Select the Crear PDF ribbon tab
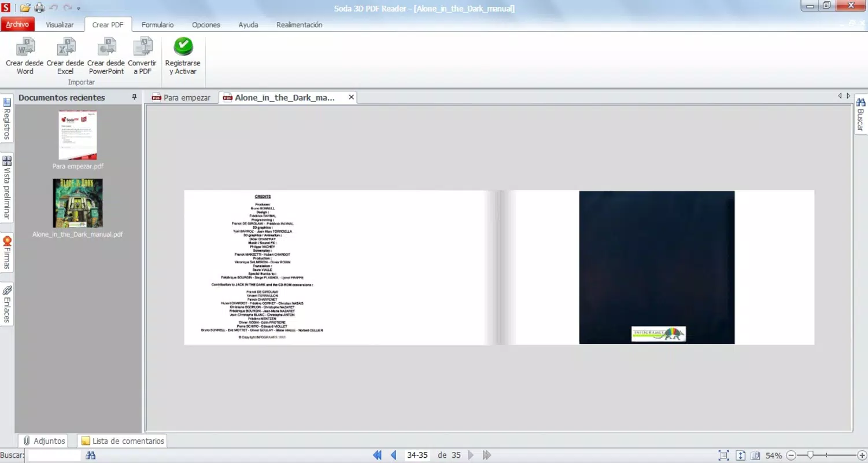Screen dimensions: 868x463 [x=108, y=25]
